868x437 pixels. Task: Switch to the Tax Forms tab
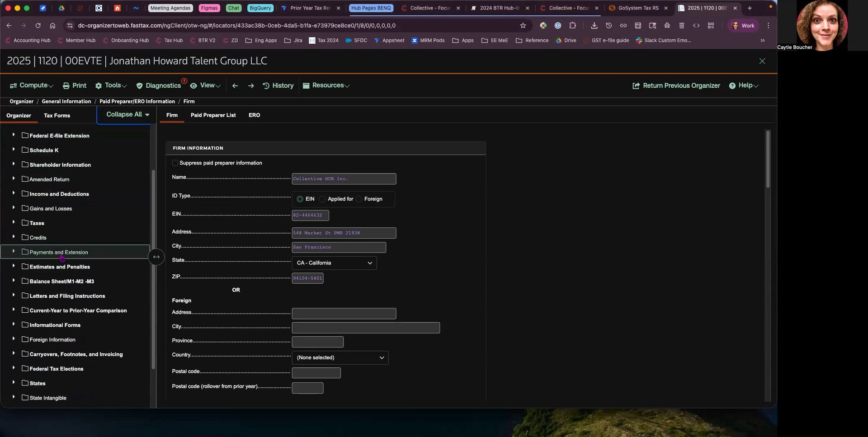click(x=57, y=116)
